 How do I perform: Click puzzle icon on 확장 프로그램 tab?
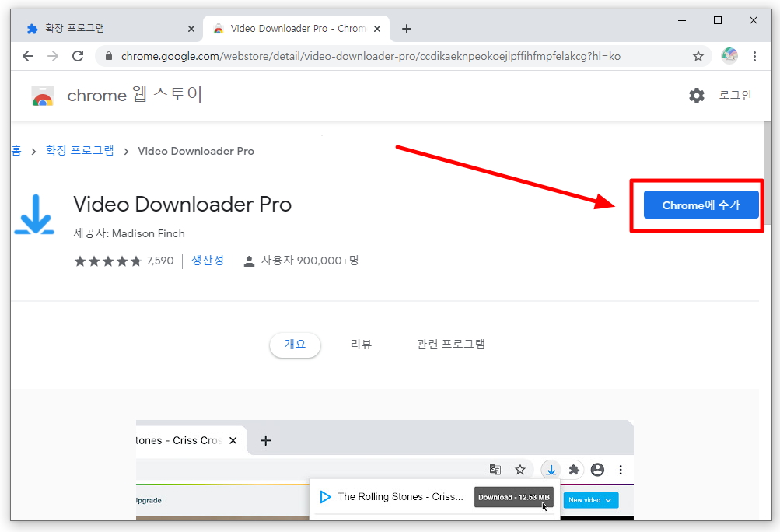(32, 29)
